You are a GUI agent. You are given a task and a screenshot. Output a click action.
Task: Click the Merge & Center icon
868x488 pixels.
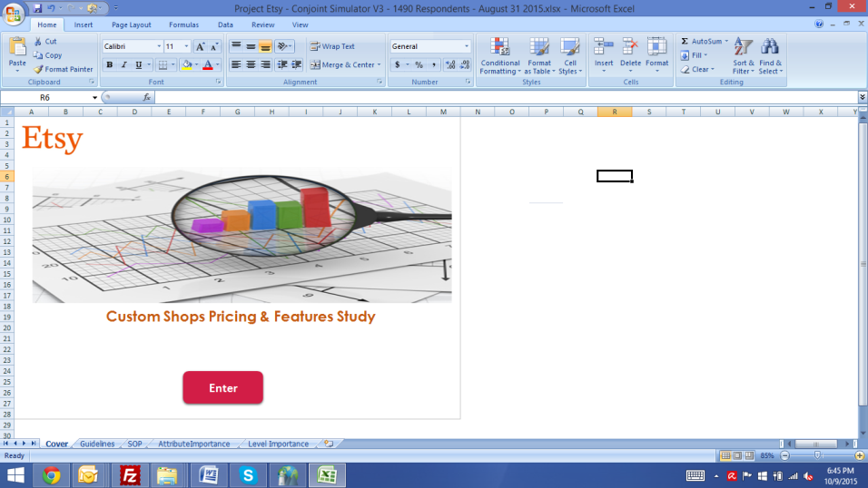pos(315,65)
